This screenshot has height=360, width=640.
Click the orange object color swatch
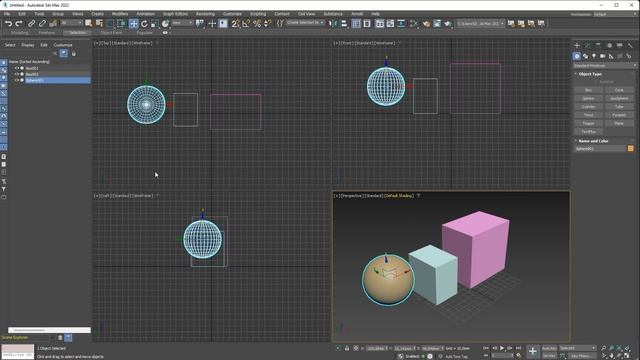tap(631, 149)
